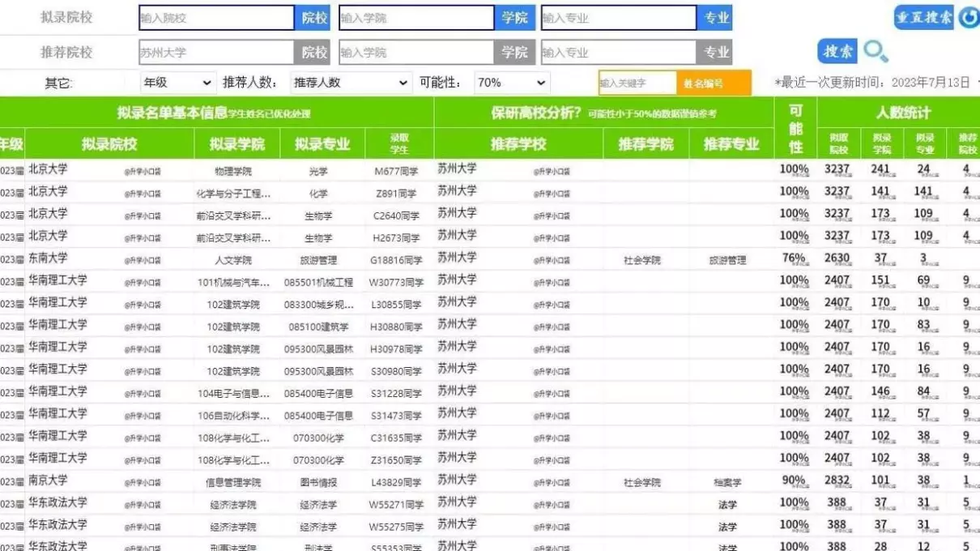Focus the 输入关键字 keyword field

tap(637, 83)
